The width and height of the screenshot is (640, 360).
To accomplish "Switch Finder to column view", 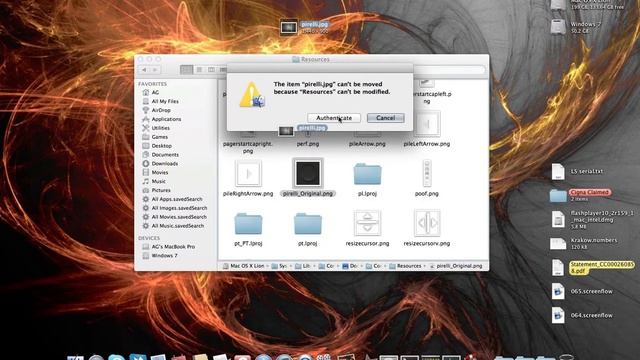I will tap(211, 70).
